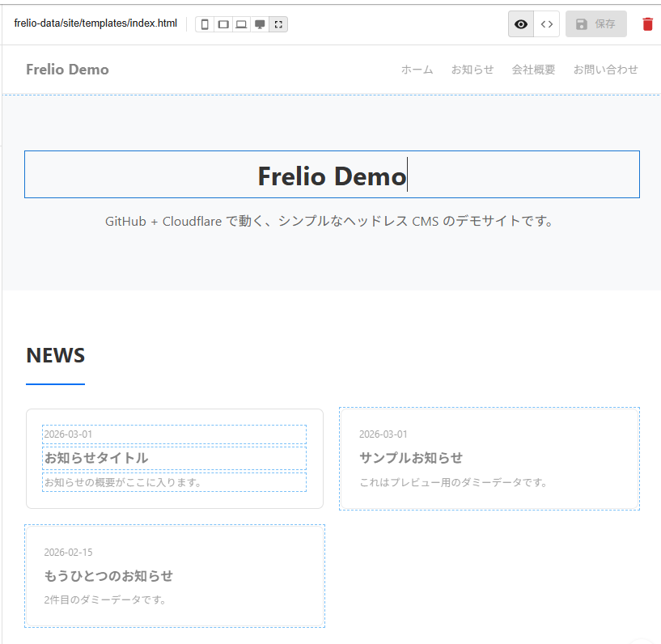Open the もうひとつのお知らせ news card

175,576
